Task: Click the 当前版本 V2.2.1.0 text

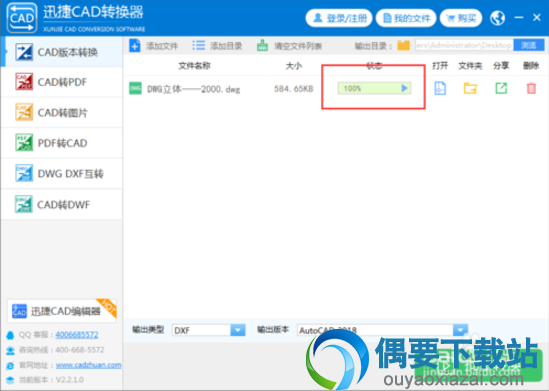Action: point(51,380)
